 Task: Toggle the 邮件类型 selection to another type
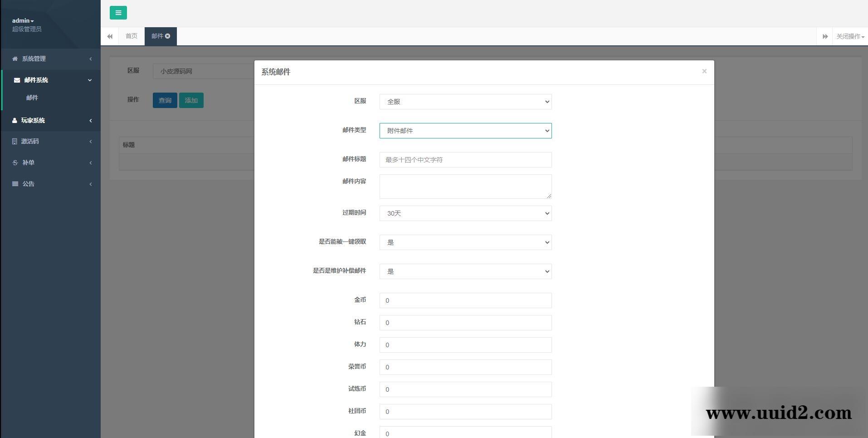pos(465,131)
